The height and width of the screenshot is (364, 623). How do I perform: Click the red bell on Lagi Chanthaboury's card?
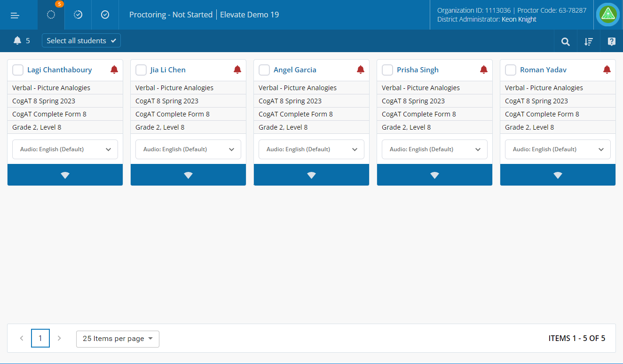click(114, 70)
